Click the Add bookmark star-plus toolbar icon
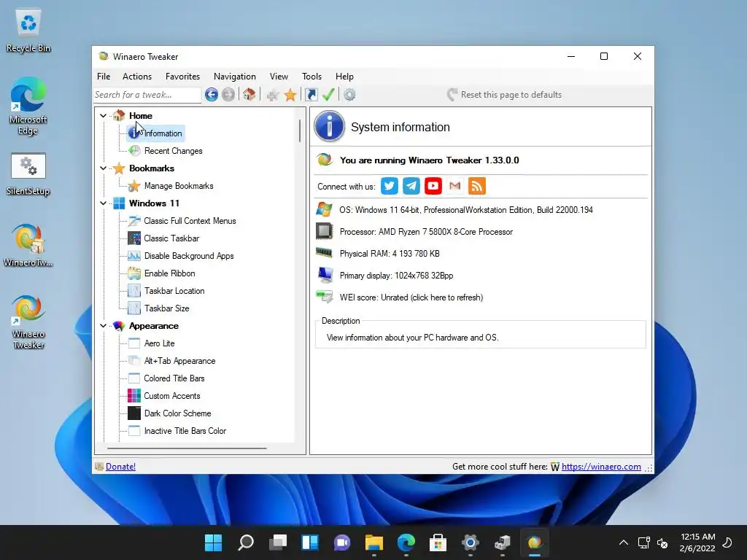 [x=273, y=96]
